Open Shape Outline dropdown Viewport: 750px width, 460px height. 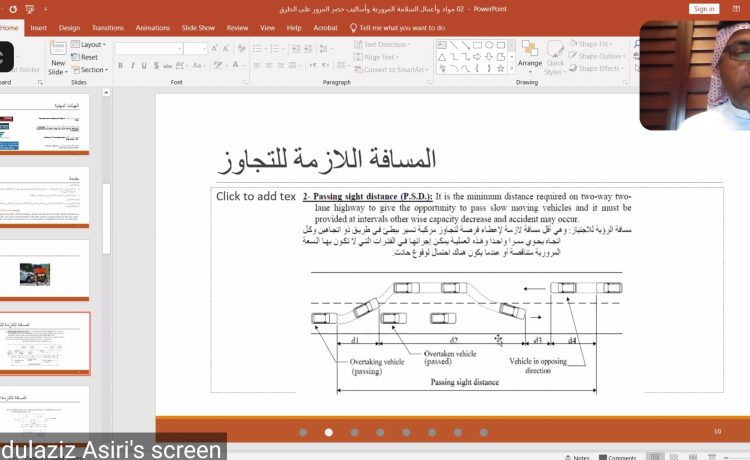(x=597, y=56)
